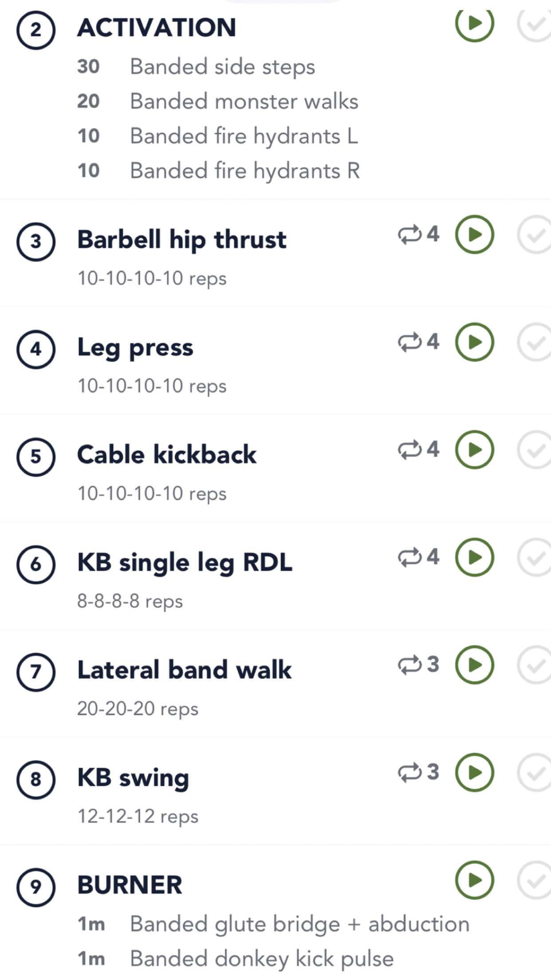Play the Lateral band walk video

(x=474, y=665)
